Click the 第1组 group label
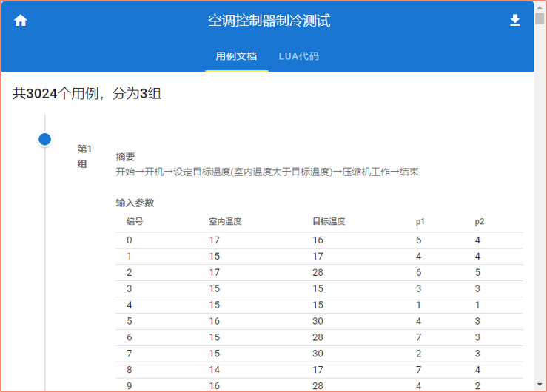This screenshot has width=547, height=392. pos(84,157)
